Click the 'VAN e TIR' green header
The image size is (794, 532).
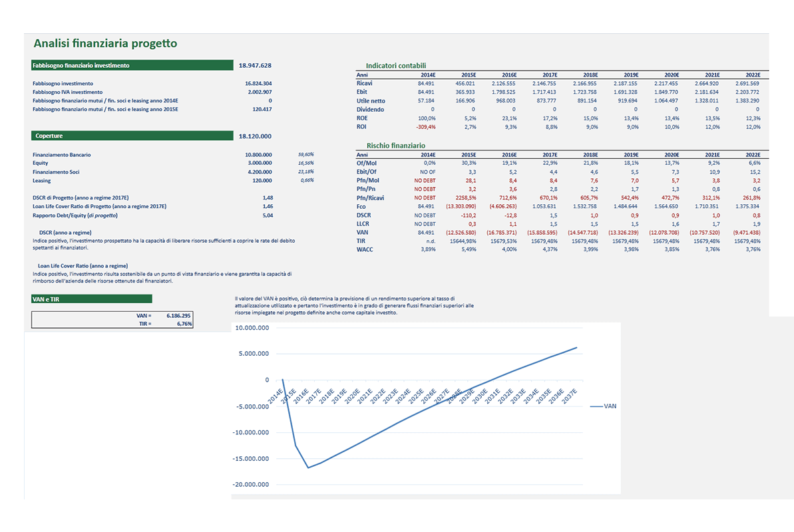coord(92,299)
